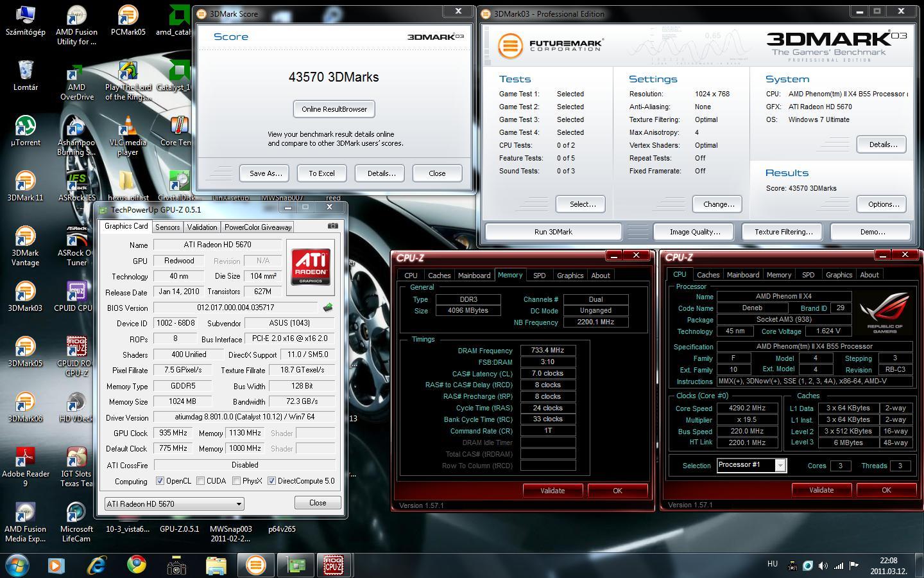Toggle OpenCL checkbox in GPU-Z

(x=160, y=480)
